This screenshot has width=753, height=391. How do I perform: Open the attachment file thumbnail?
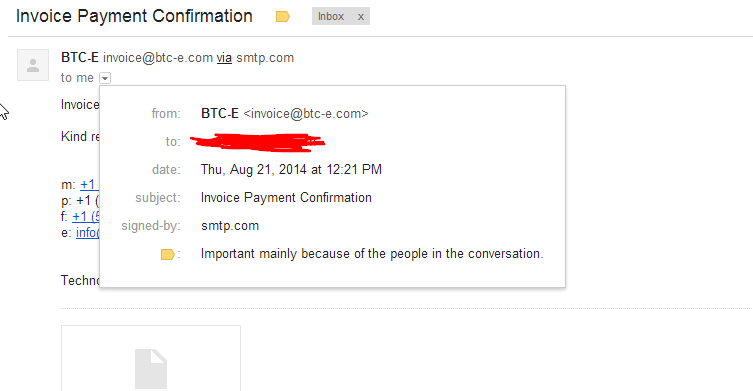click(x=151, y=358)
